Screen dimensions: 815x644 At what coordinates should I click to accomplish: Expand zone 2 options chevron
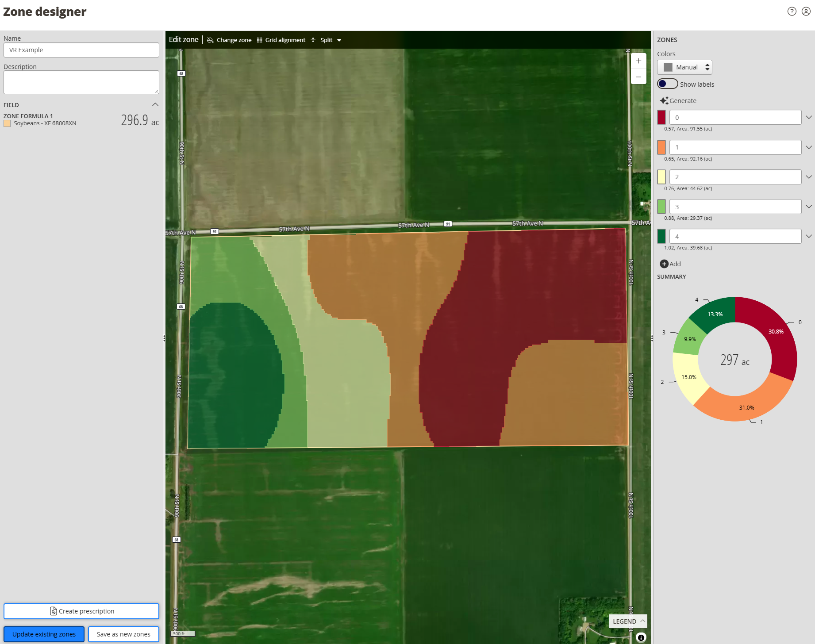tap(809, 177)
